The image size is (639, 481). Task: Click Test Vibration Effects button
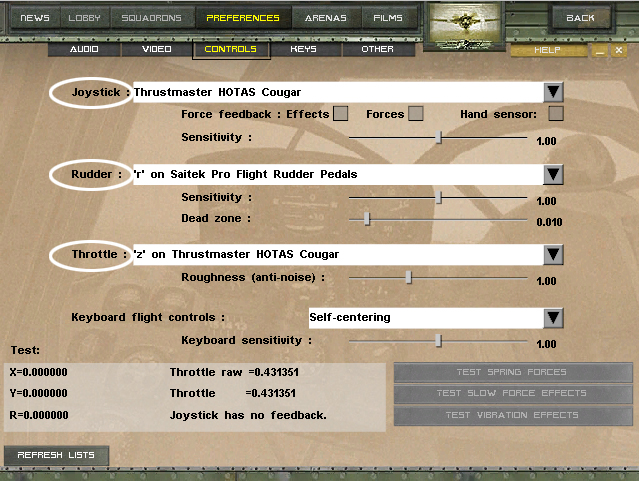pyautogui.click(x=513, y=415)
